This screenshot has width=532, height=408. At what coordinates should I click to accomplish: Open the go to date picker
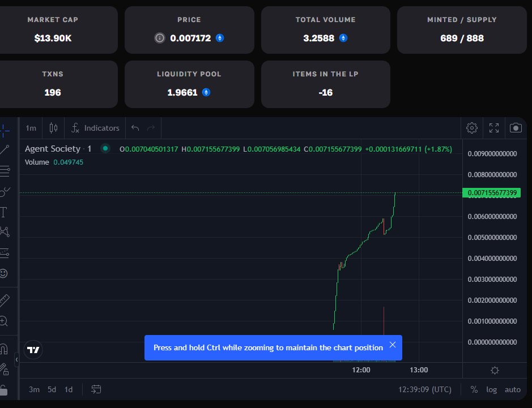[96, 389]
